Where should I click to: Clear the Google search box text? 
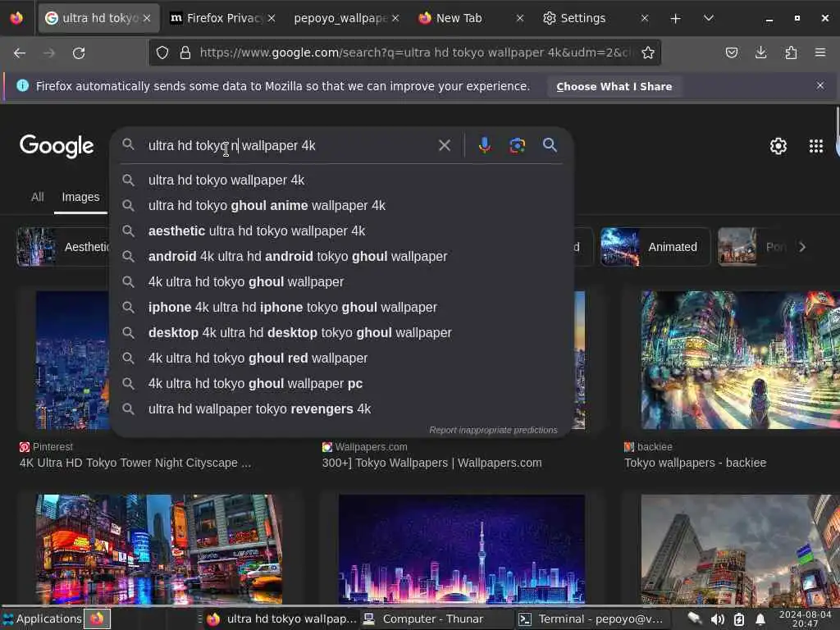coord(444,145)
